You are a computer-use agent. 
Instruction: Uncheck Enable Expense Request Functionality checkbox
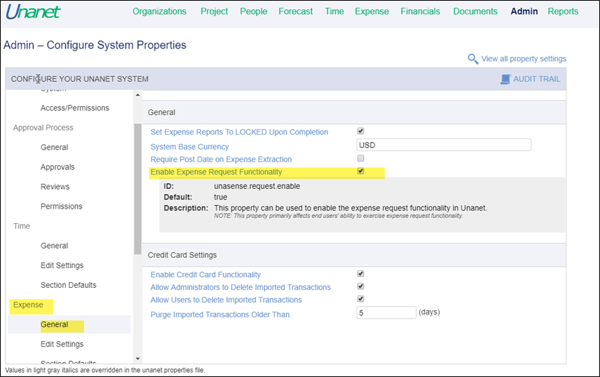coord(360,171)
